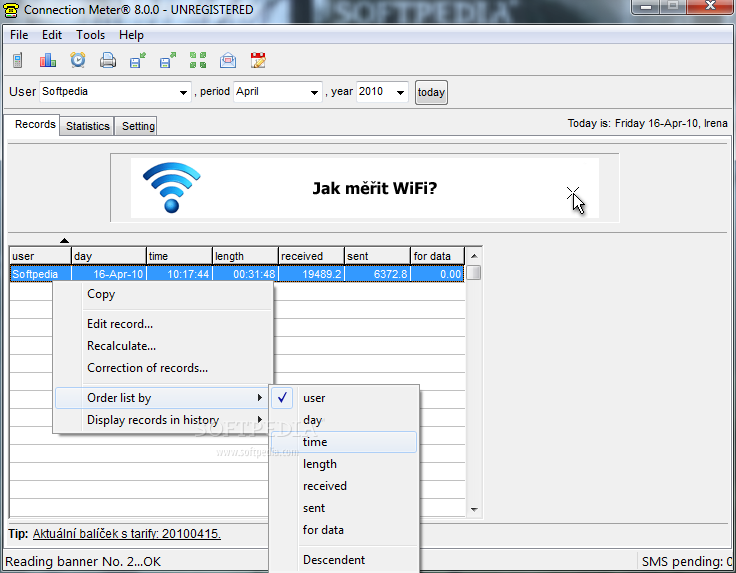Click the today button
Screen dimensions: 736x573
point(431,92)
